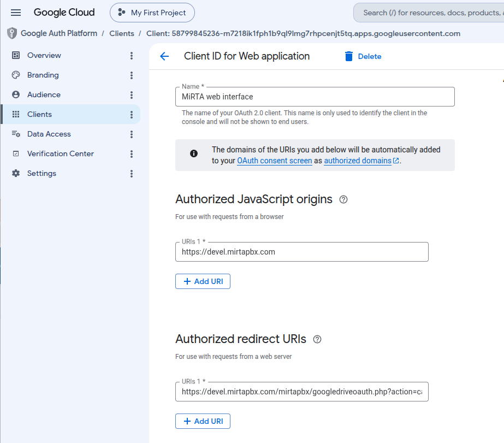Follow the OAuth consent screen link
504x443 pixels.
(275, 161)
